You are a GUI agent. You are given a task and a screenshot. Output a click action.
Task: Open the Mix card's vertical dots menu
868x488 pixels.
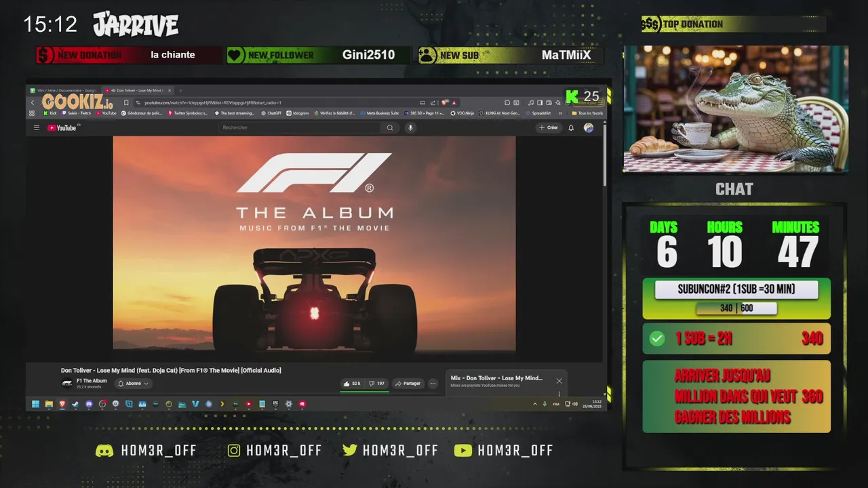point(559,393)
